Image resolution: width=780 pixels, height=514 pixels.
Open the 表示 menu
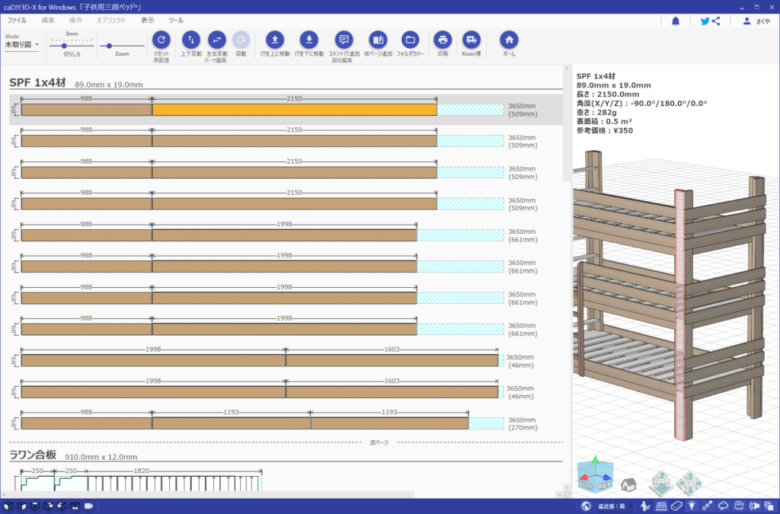tap(147, 20)
